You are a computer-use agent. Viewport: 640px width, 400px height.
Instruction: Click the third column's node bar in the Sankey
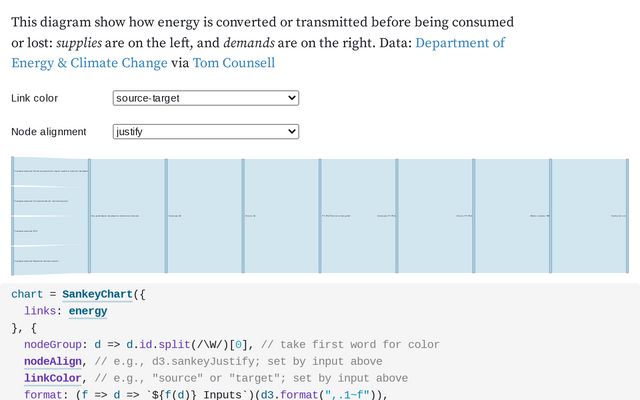point(166,216)
